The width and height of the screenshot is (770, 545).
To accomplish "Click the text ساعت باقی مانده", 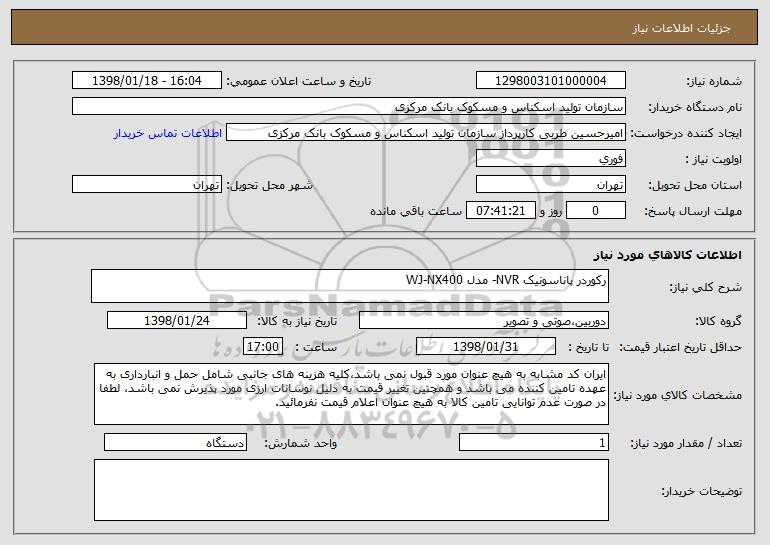I will [416, 212].
